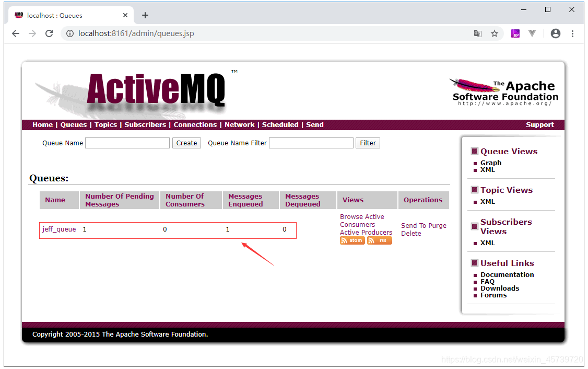Close the localhost : Queues tab
The image size is (588, 369).
tap(125, 15)
